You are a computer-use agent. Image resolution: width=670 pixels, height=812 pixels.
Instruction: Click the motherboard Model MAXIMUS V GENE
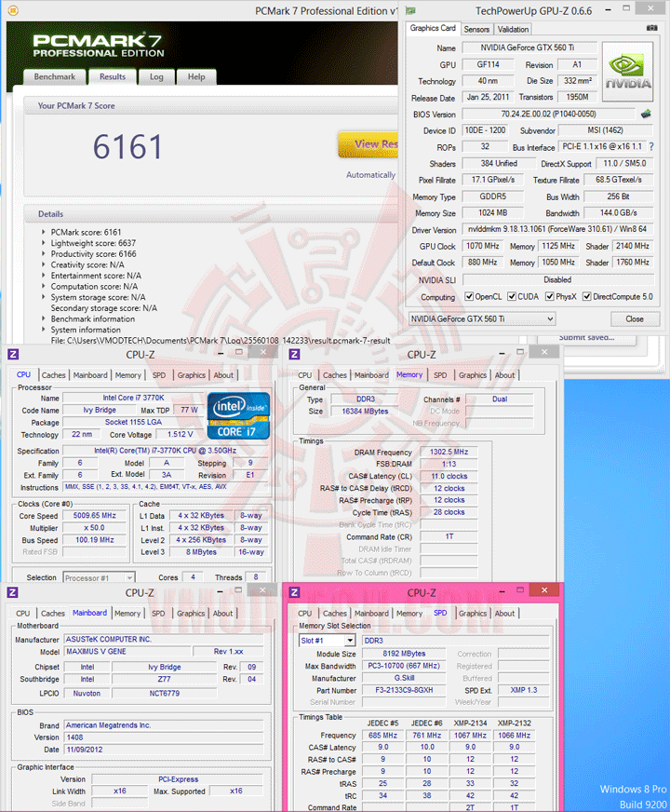click(x=127, y=652)
